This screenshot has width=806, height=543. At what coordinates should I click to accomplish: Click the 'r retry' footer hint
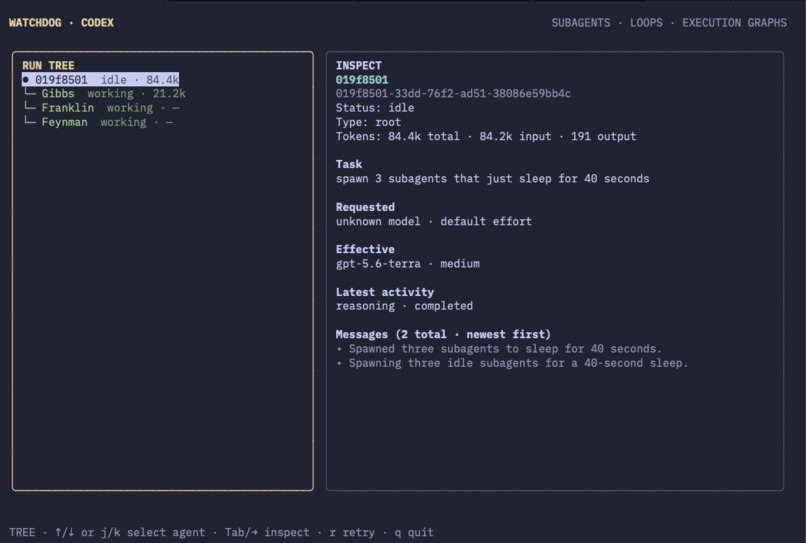click(352, 532)
